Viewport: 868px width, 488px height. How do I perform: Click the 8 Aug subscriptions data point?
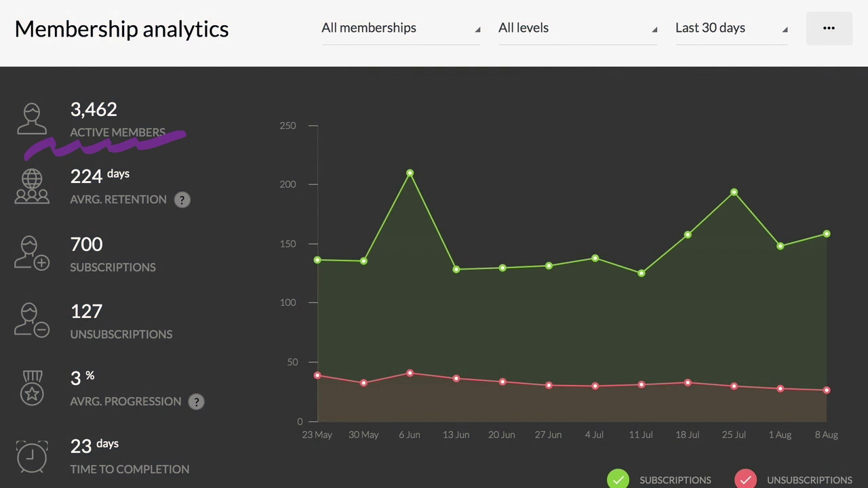click(827, 234)
